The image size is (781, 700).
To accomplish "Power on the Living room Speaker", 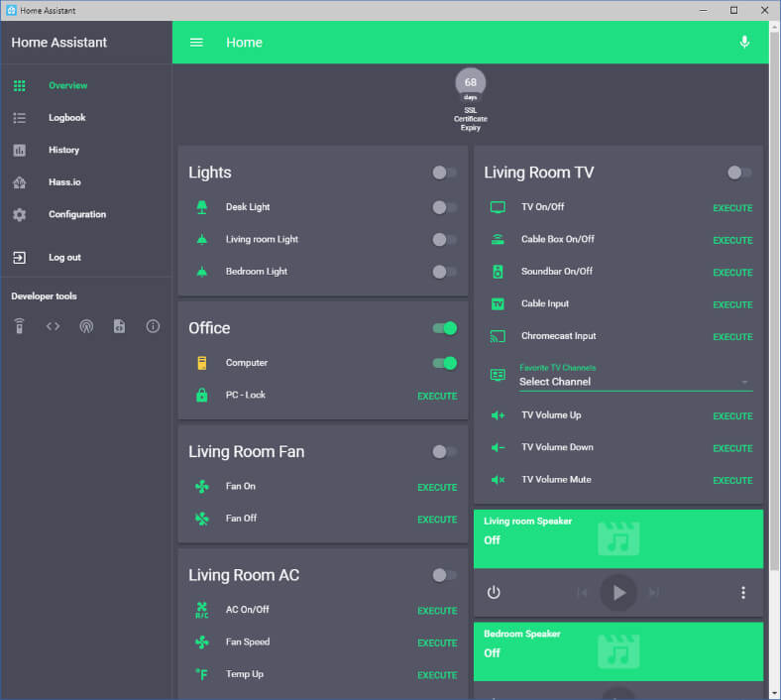I will (x=494, y=592).
